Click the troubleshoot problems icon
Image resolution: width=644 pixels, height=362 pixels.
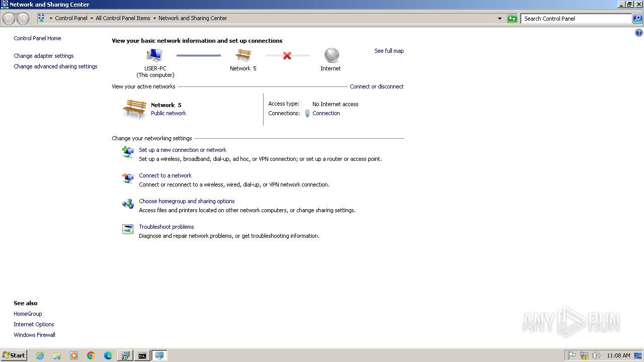point(128,229)
